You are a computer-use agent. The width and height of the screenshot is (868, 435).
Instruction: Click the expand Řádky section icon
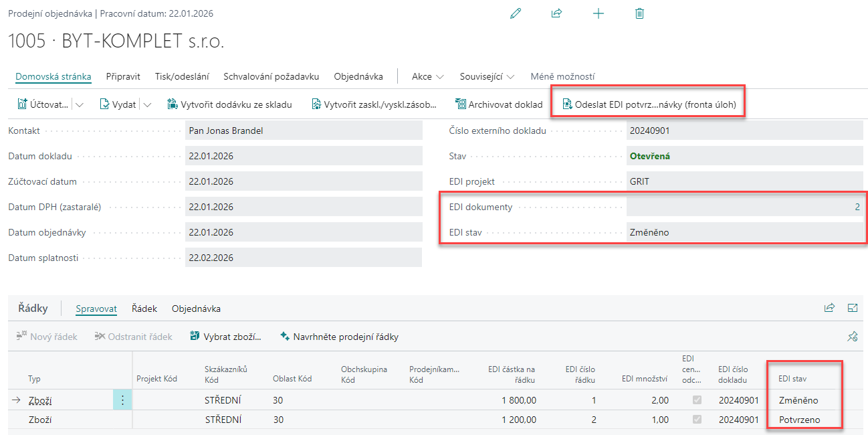click(x=853, y=308)
